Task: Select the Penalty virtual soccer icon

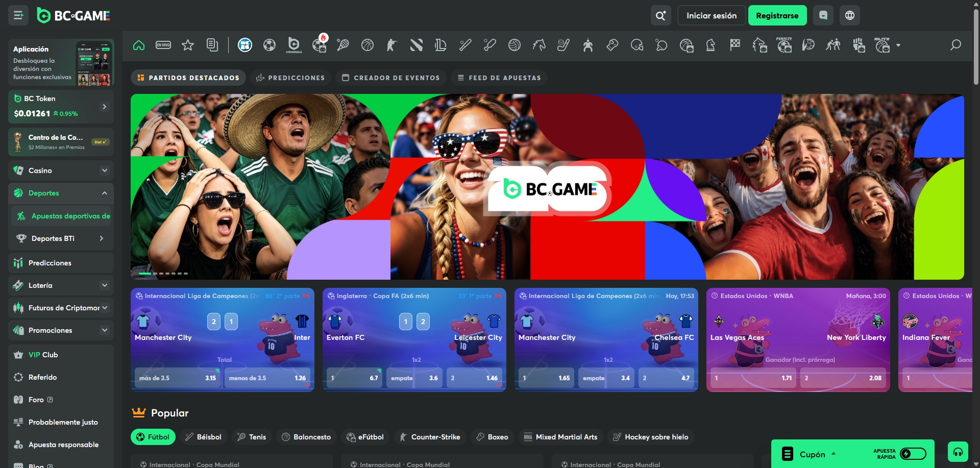Action: tap(784, 45)
